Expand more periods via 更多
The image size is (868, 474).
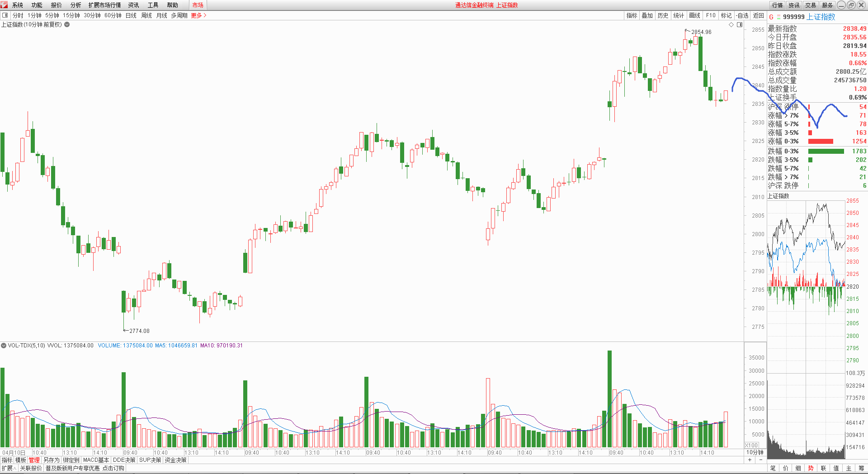(198, 15)
